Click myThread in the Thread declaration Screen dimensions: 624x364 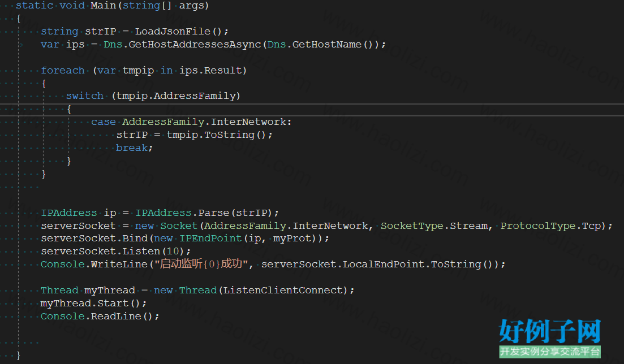click(x=109, y=291)
